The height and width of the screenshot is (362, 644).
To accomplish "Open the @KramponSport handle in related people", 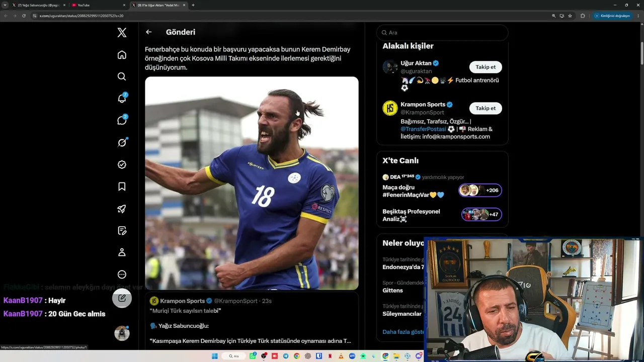I will [x=422, y=113].
